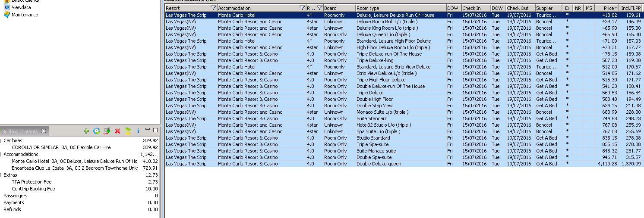Select the High Floor Deluxe Room L/o row
This screenshot has height=218, width=644.
pyautogui.click(x=404, y=47)
